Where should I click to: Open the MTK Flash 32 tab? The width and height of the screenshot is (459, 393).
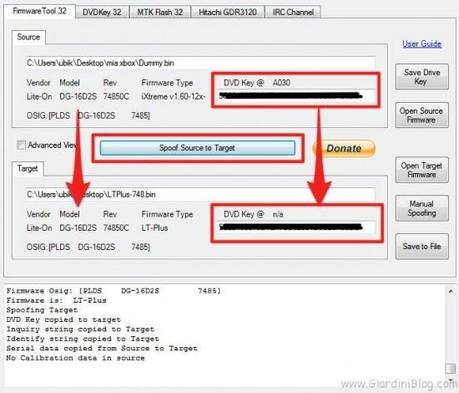point(160,12)
